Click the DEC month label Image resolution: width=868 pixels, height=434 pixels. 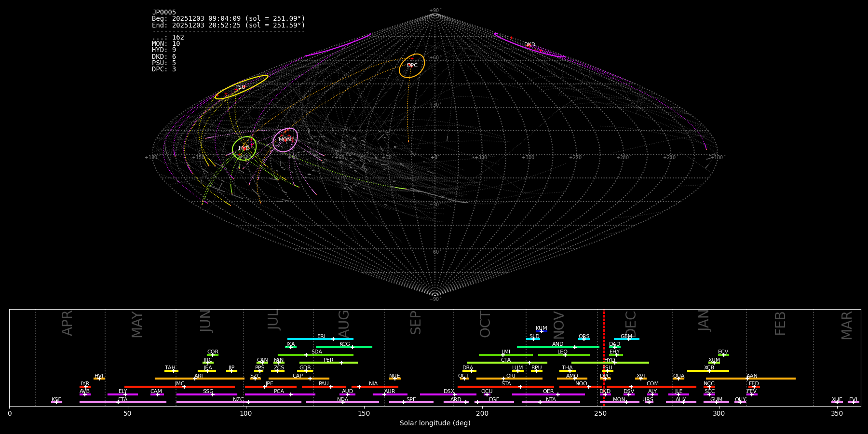pos(631,324)
